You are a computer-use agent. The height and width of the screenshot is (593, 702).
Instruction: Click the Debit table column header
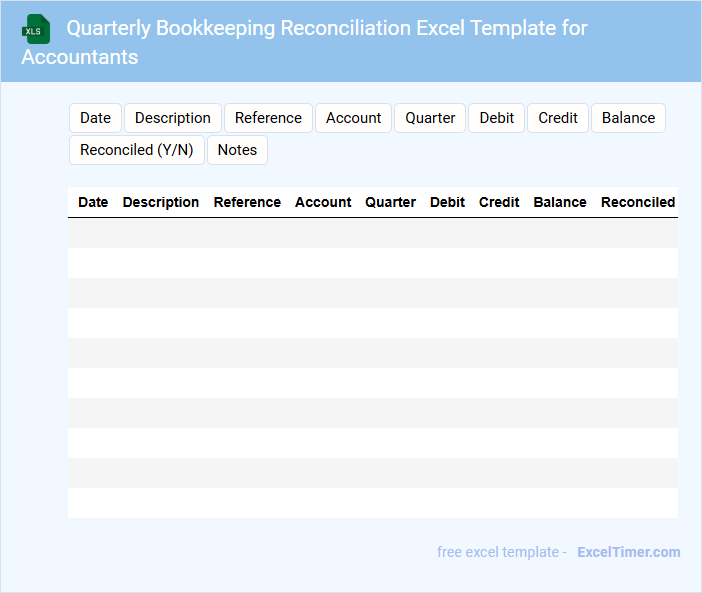click(x=447, y=202)
